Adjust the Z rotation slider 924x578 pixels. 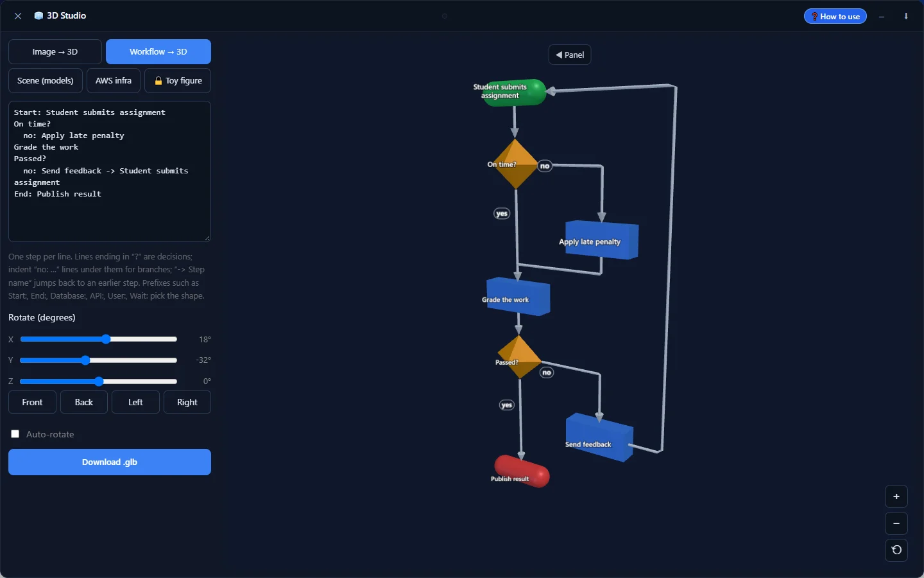99,381
